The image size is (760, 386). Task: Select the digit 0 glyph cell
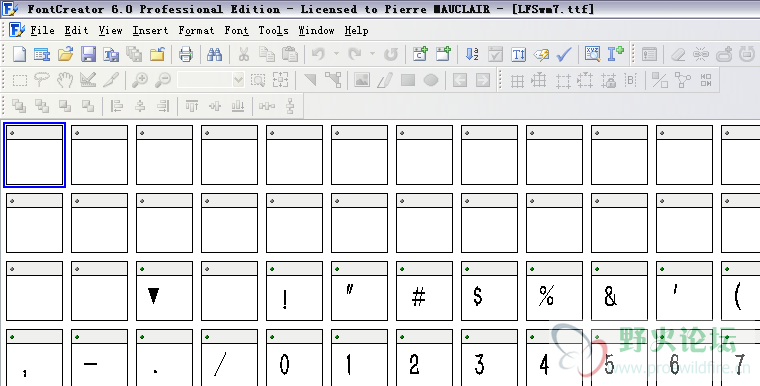(294, 358)
